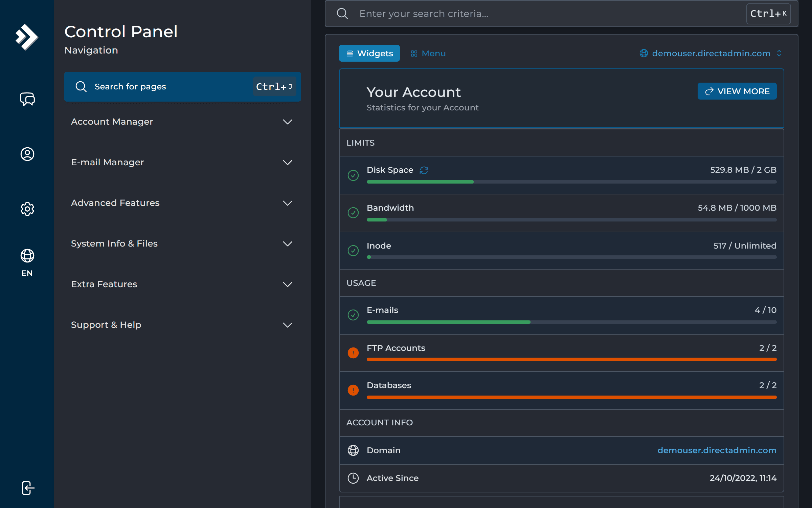Click the Disk Space green check icon
Viewport: 812px width, 508px height.
click(x=353, y=175)
